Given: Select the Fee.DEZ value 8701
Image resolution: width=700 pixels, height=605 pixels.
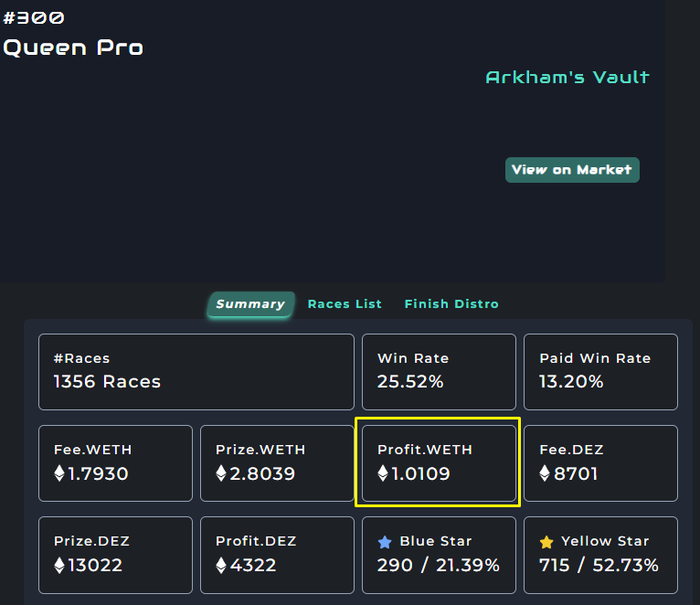Looking at the screenshot, I should pyautogui.click(x=576, y=473).
